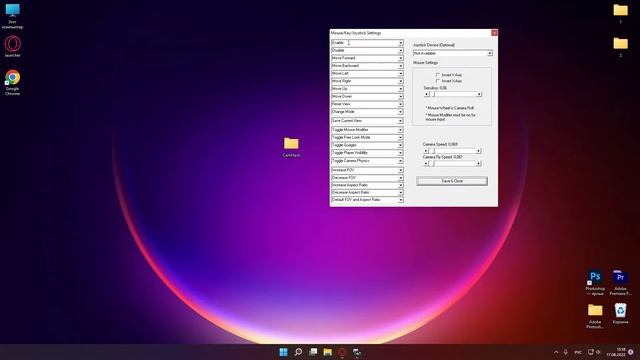Open the Default FOV and Aspect Ratio dropdown

tap(367, 200)
